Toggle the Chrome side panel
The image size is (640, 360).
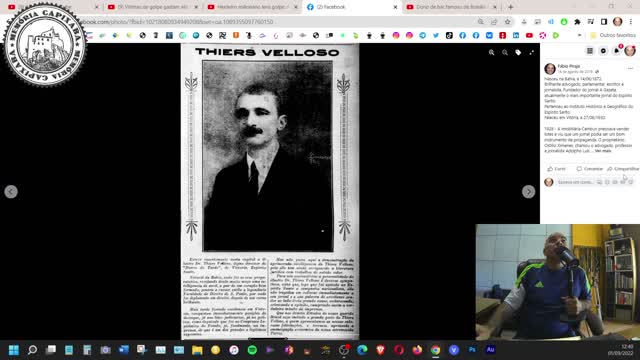point(604,22)
